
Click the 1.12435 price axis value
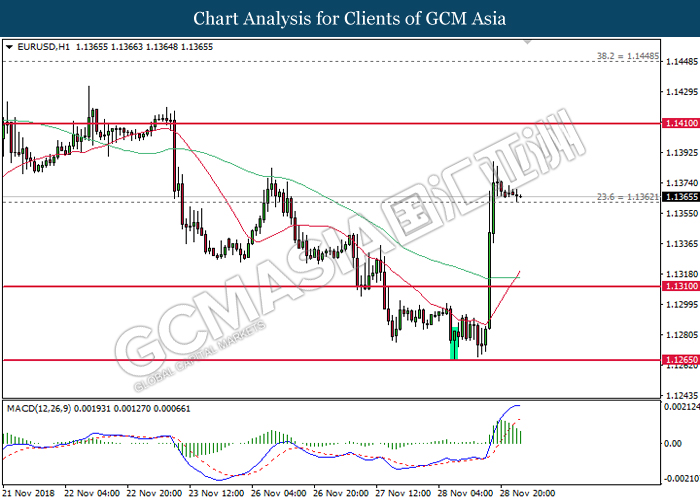pyautogui.click(x=682, y=396)
